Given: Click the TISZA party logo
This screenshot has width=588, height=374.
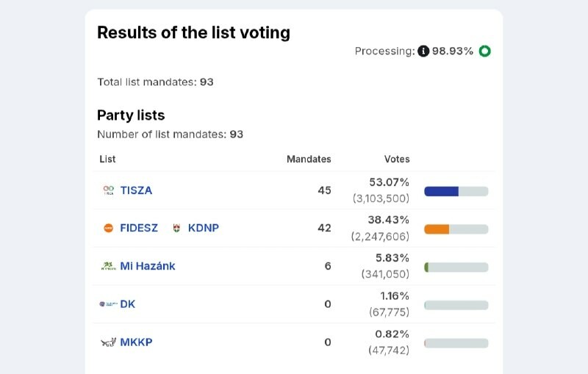Looking at the screenshot, I should coord(108,190).
